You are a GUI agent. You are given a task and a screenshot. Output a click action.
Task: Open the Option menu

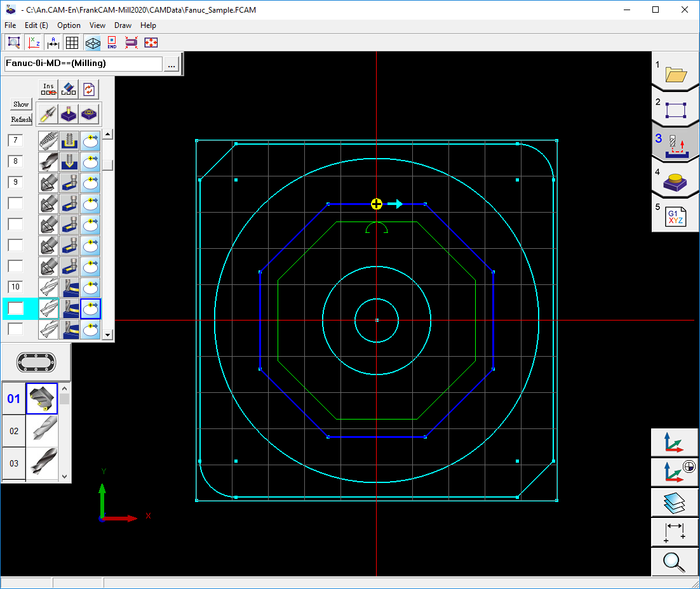[x=69, y=25]
